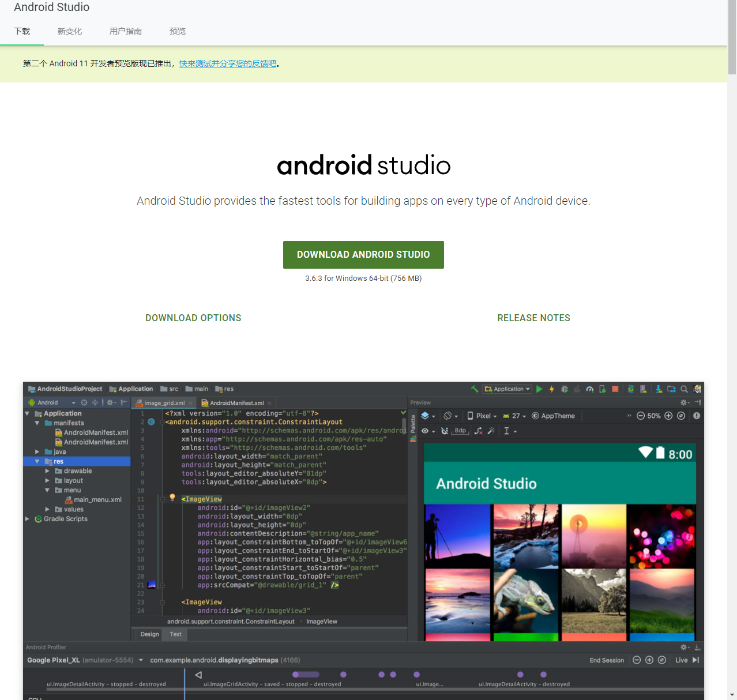Open the Application run configuration dropdown
This screenshot has height=700, width=737.
pyautogui.click(x=507, y=389)
